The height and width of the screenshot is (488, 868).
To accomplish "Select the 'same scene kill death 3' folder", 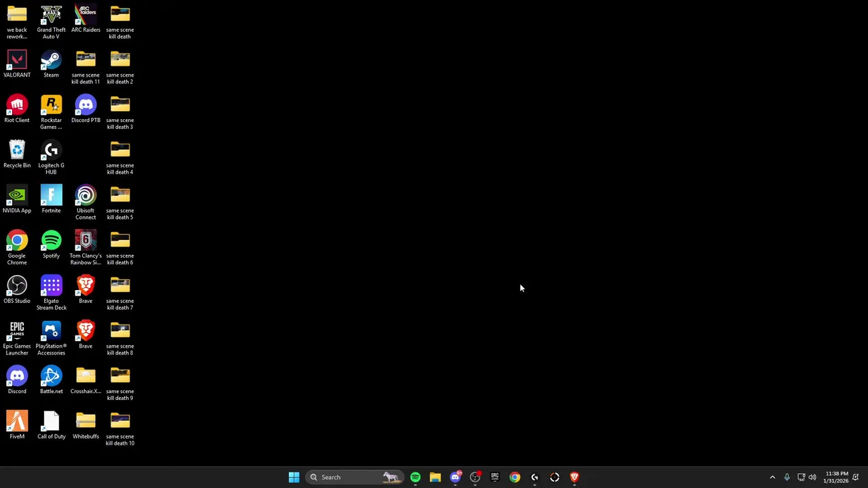I will coord(120,113).
